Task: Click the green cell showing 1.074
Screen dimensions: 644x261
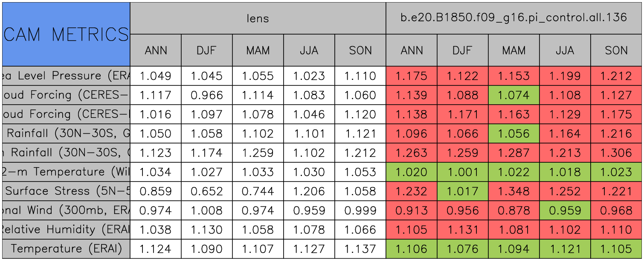Action: pyautogui.click(x=513, y=95)
